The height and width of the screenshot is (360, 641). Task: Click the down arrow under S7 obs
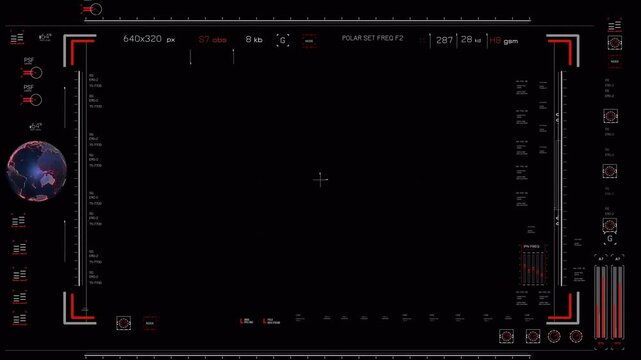pos(191,57)
